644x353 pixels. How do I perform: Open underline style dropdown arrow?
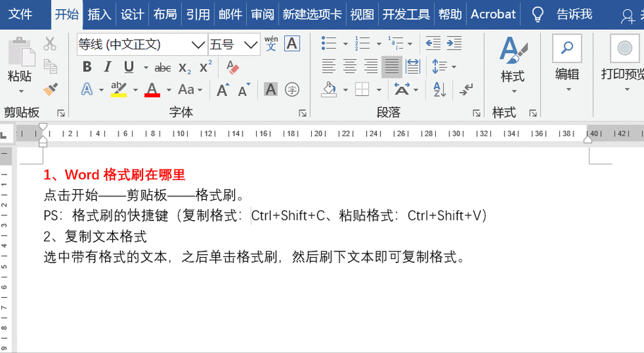coord(146,67)
